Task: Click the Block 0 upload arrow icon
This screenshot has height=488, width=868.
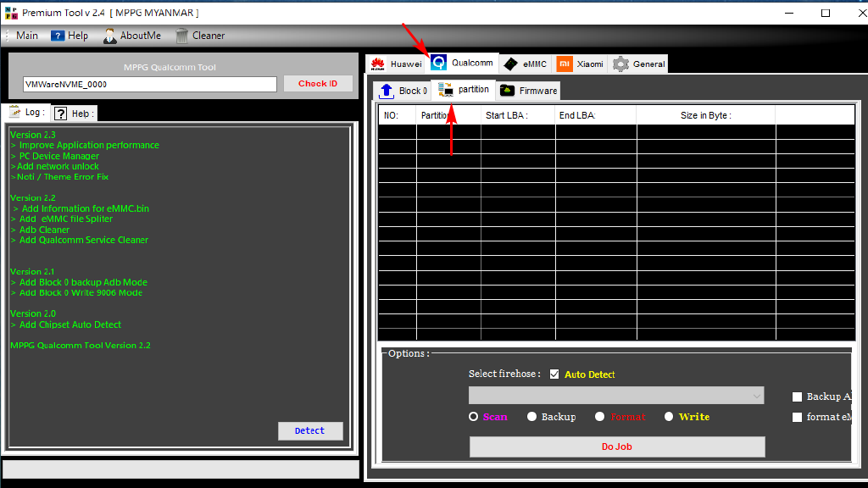Action: (x=387, y=91)
